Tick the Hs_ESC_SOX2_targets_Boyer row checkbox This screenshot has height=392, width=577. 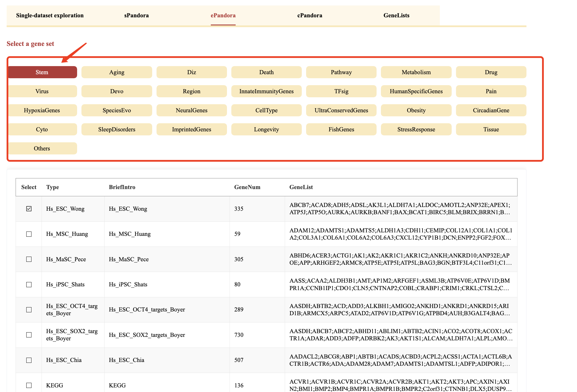coord(29,335)
